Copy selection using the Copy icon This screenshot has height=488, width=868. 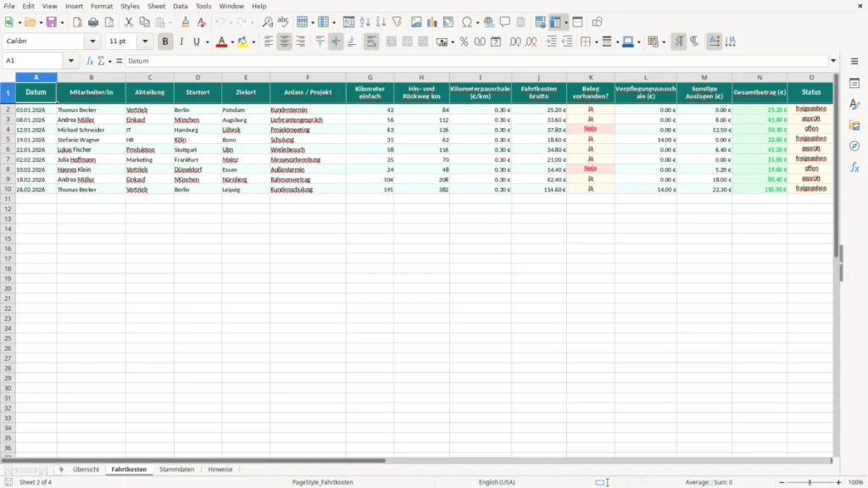[144, 22]
